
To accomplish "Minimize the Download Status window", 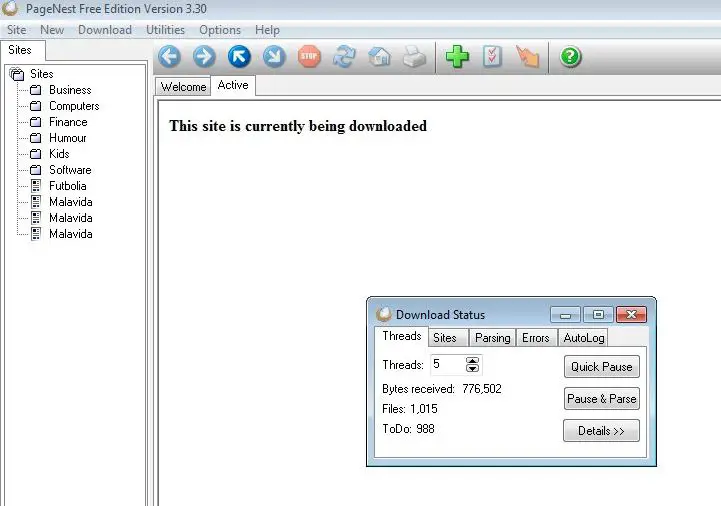I will [565, 315].
